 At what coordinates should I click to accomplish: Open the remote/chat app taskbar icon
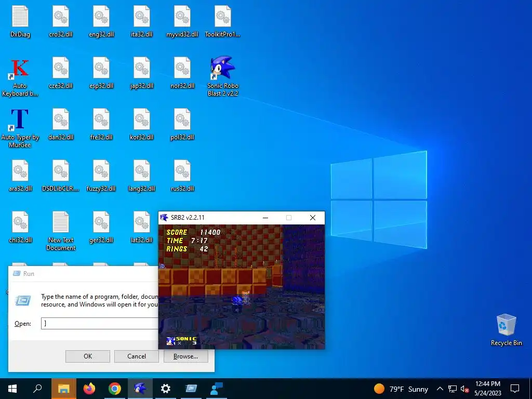point(217,389)
